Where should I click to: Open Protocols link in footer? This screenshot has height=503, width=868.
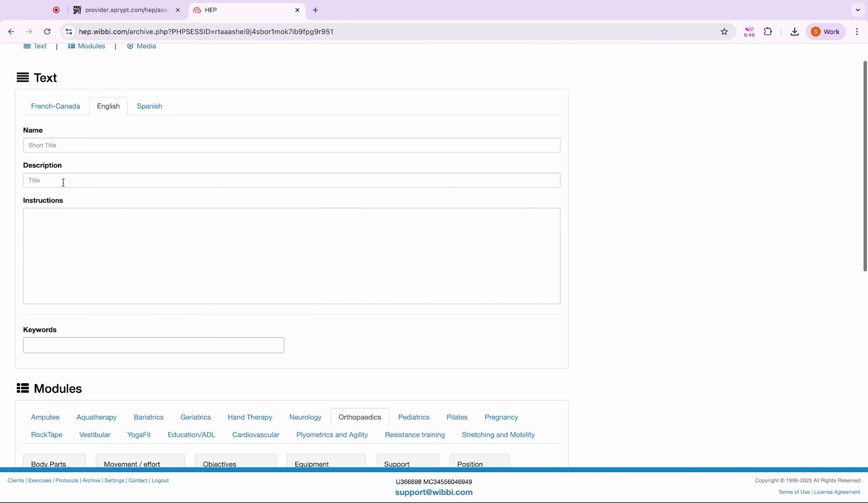(67, 481)
